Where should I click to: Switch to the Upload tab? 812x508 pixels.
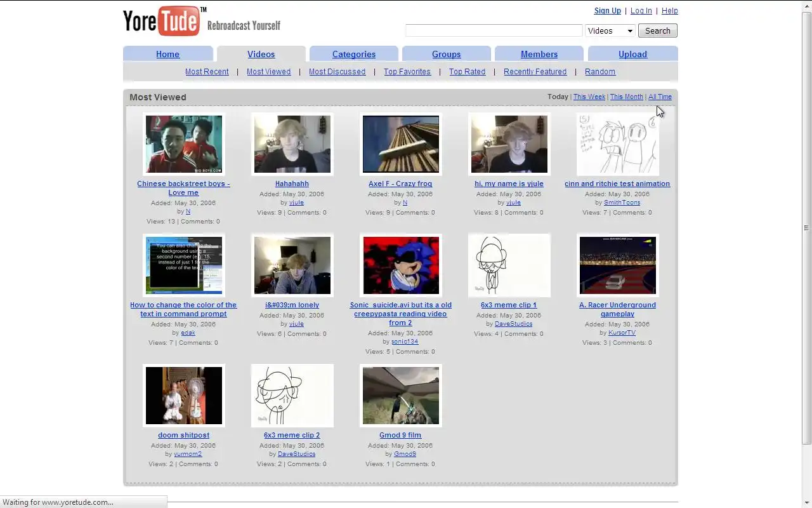(x=633, y=54)
